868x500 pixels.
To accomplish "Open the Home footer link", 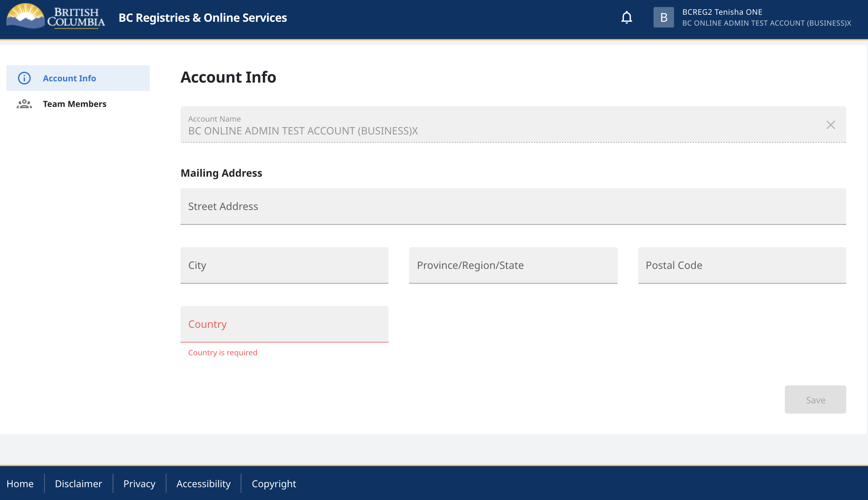I will tap(20, 483).
